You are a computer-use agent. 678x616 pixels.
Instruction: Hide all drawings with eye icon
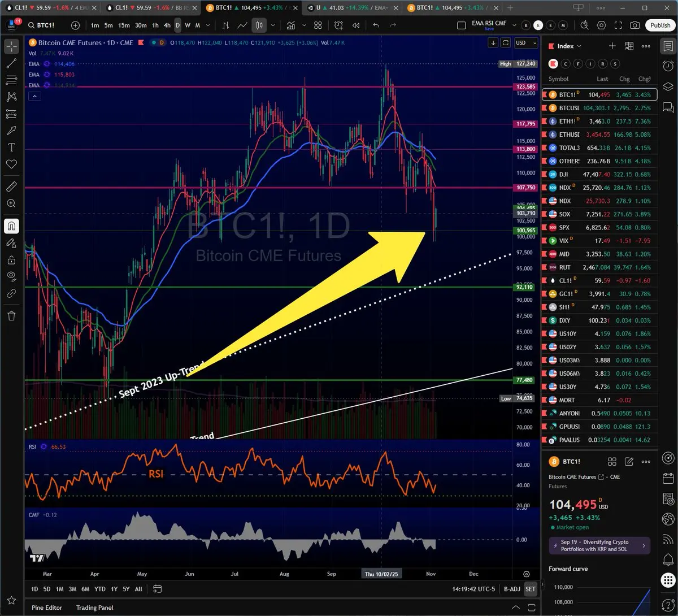pos(11,276)
